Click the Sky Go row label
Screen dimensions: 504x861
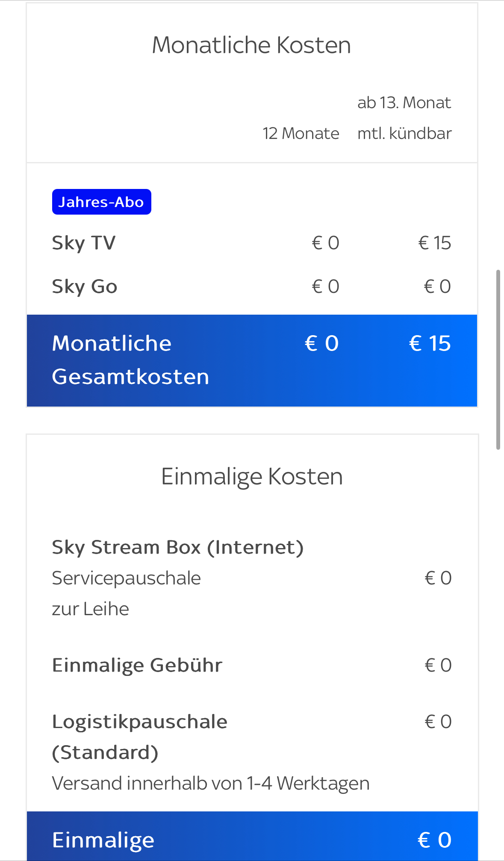click(x=85, y=286)
